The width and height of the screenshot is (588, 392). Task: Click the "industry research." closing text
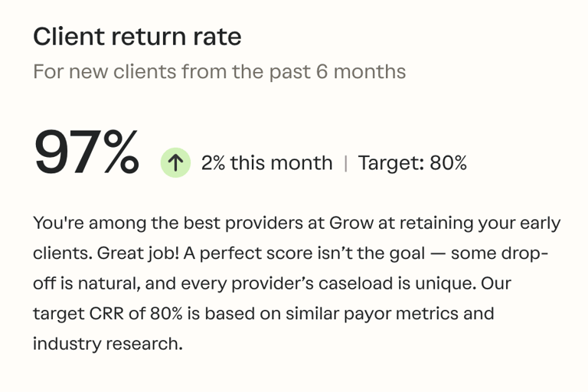tap(108, 344)
